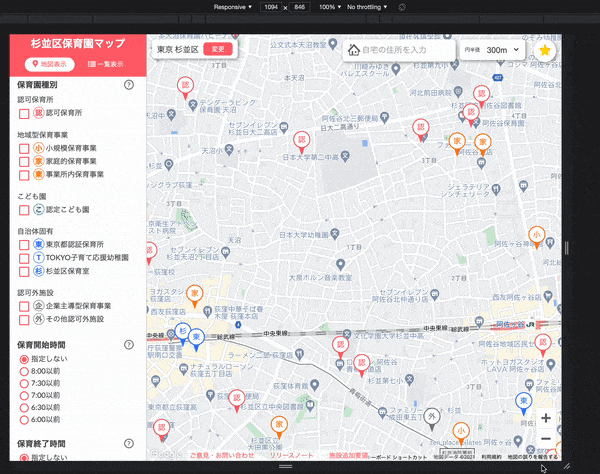Open the ご意見・お問い合わせ link
The height and width of the screenshot is (474, 600).
pyautogui.click(x=222, y=455)
